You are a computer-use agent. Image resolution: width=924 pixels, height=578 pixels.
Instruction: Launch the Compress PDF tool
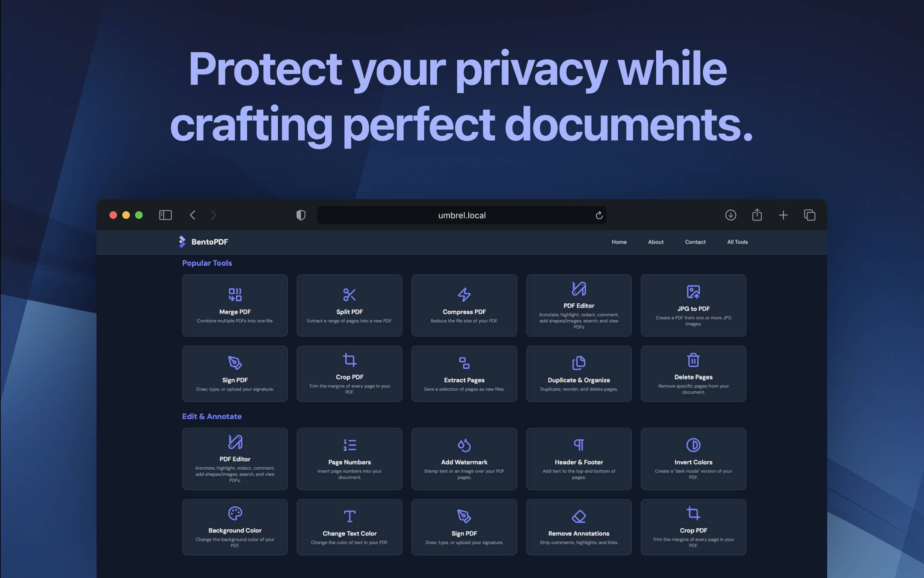point(464,305)
